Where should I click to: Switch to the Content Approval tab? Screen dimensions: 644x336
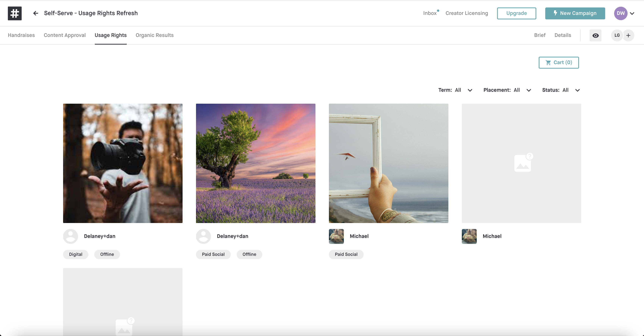pyautogui.click(x=65, y=35)
